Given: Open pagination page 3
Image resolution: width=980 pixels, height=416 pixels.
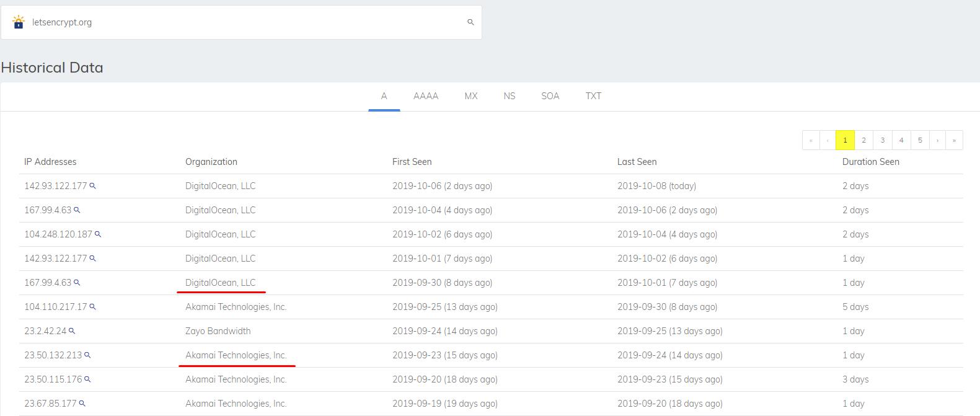Looking at the screenshot, I should [883, 140].
